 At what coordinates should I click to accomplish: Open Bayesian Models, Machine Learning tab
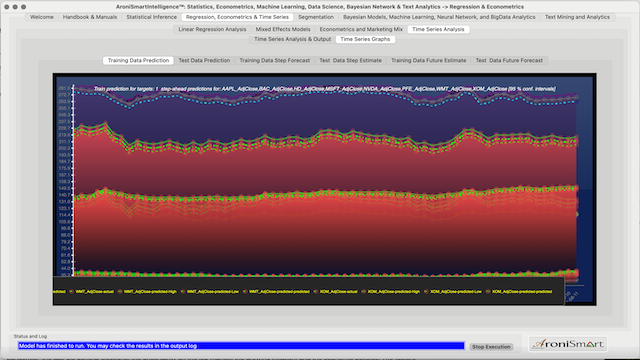point(439,17)
